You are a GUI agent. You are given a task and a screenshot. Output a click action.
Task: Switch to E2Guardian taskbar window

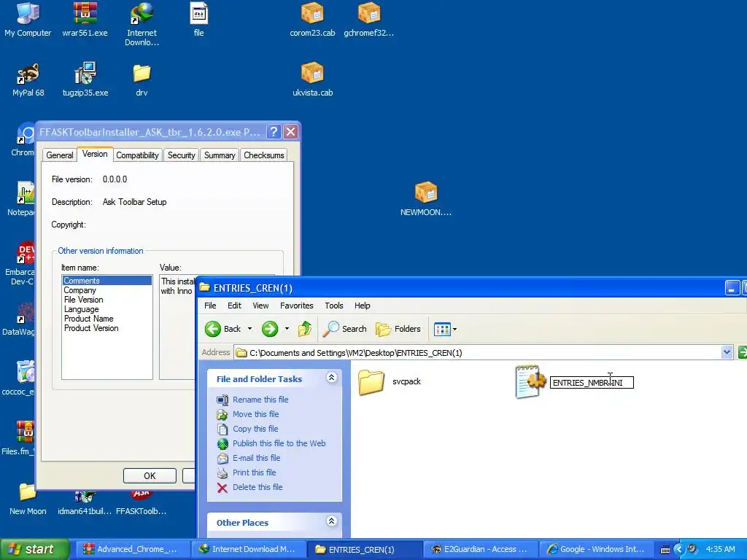point(480,549)
